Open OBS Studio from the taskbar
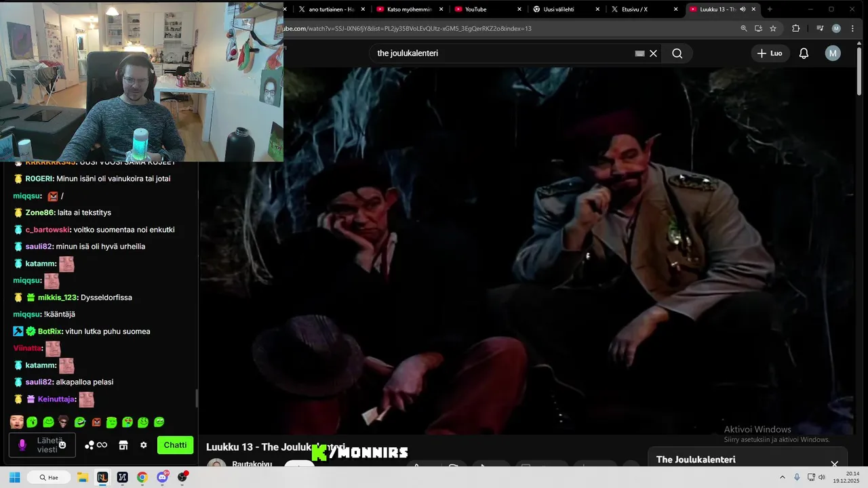Screen dimensions: 868x488 (182, 477)
